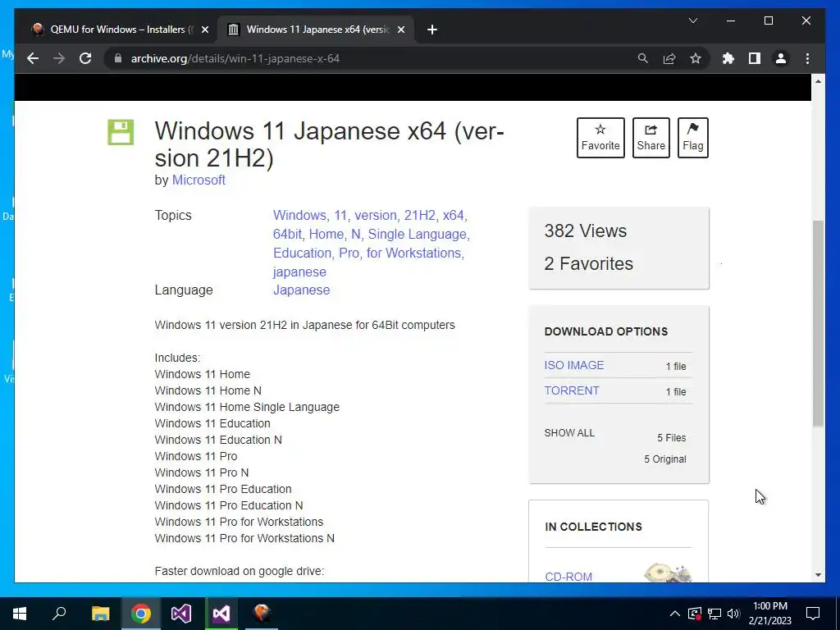Image resolution: width=840 pixels, height=630 pixels.
Task: Open the Windows Start menu
Action: [20, 614]
